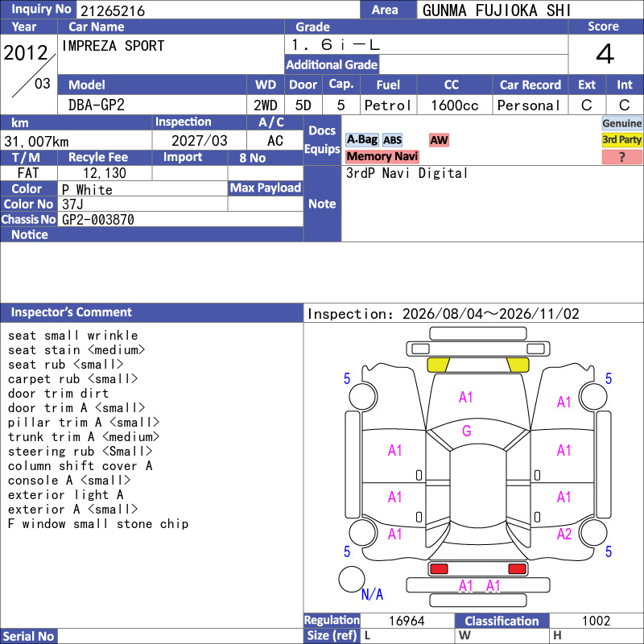This screenshot has height=644, width=644.
Task: Click comment console A small
Action: click(69, 480)
